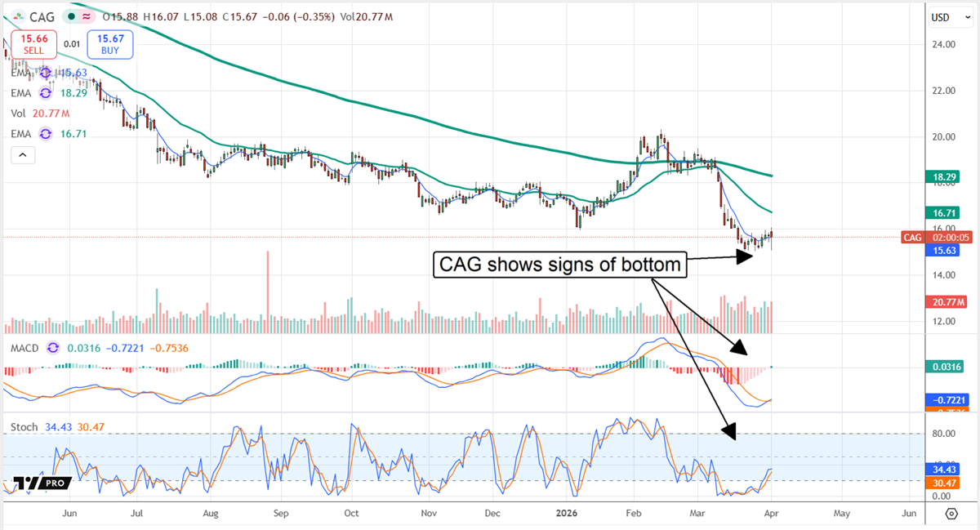Click the refresh icon next to EMA 16.71

(x=44, y=133)
